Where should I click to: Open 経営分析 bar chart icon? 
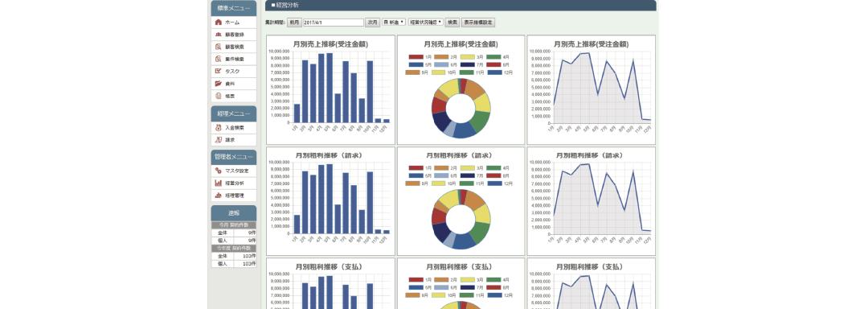218,183
